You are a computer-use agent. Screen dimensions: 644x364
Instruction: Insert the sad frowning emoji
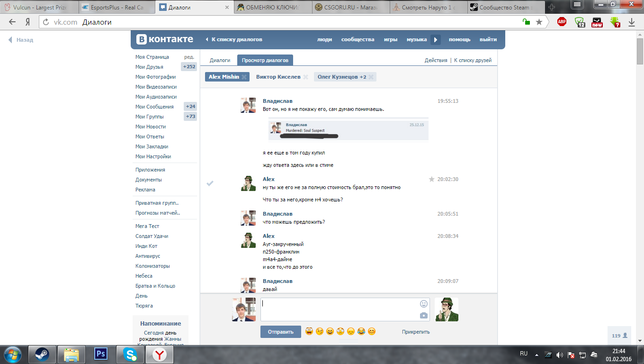351,332
